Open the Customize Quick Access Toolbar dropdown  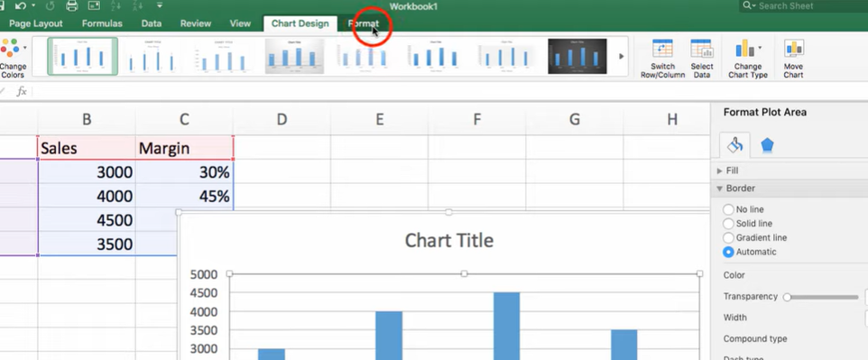[x=160, y=5]
